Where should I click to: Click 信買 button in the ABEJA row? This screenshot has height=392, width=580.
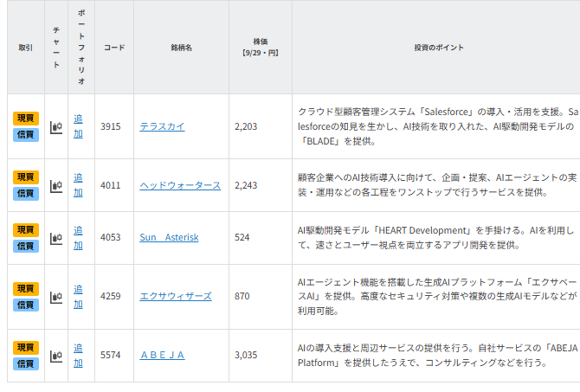point(26,364)
